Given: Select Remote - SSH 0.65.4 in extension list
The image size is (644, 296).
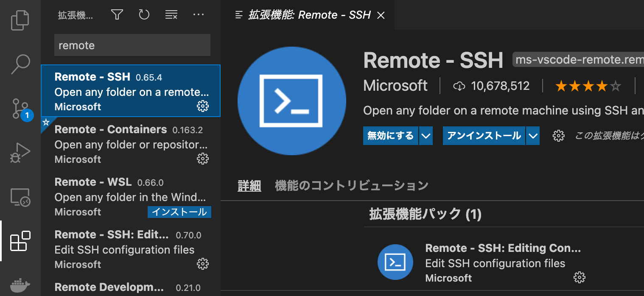Looking at the screenshot, I should pos(131,91).
